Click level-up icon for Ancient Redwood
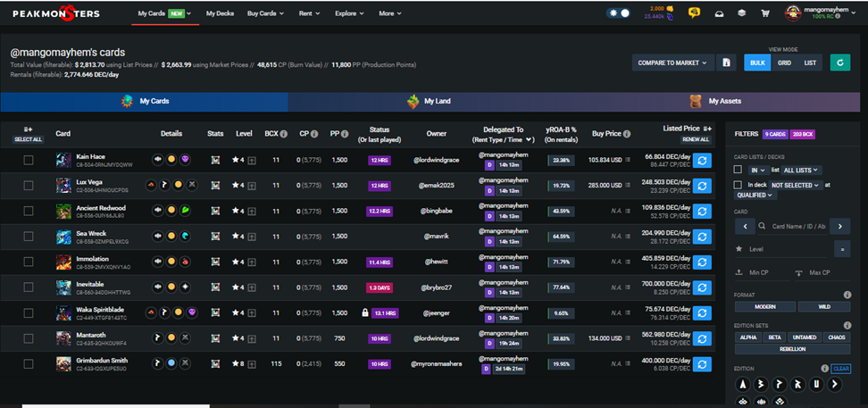The width and height of the screenshot is (868, 408). point(252,212)
